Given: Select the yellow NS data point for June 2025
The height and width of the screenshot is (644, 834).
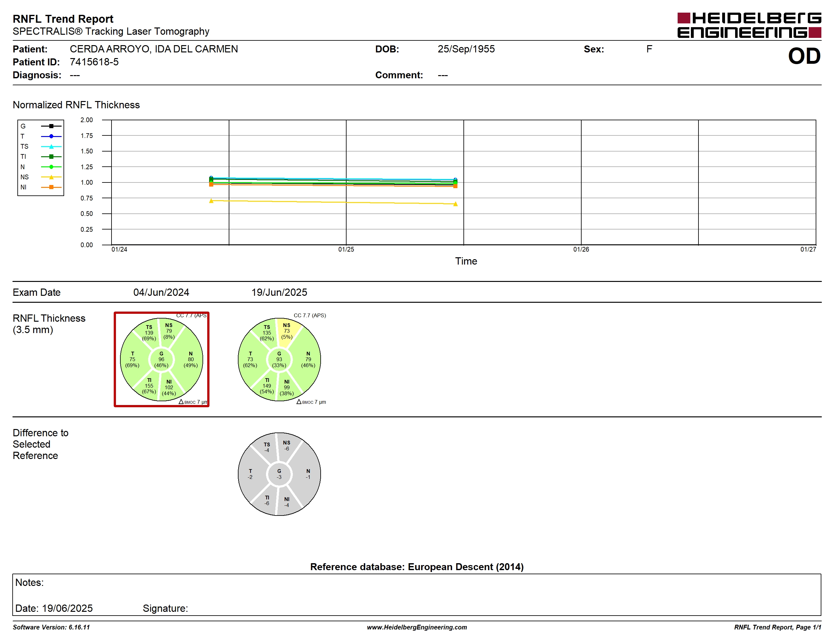Looking at the screenshot, I should click(455, 204).
